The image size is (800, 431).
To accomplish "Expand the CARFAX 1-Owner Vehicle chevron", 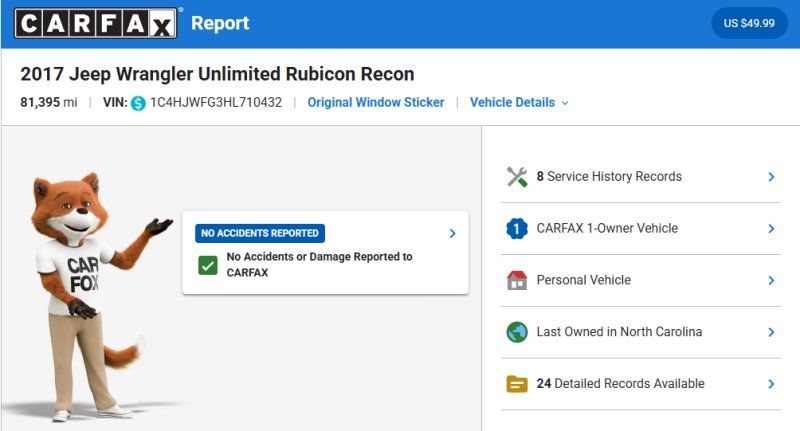I will [x=771, y=229].
